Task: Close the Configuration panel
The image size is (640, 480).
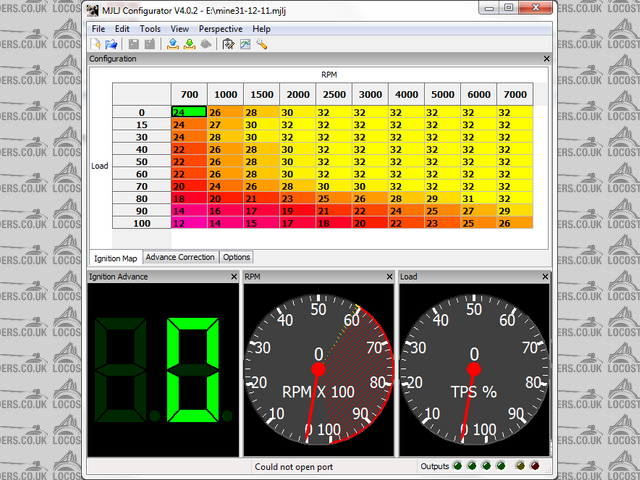Action: pos(546,59)
